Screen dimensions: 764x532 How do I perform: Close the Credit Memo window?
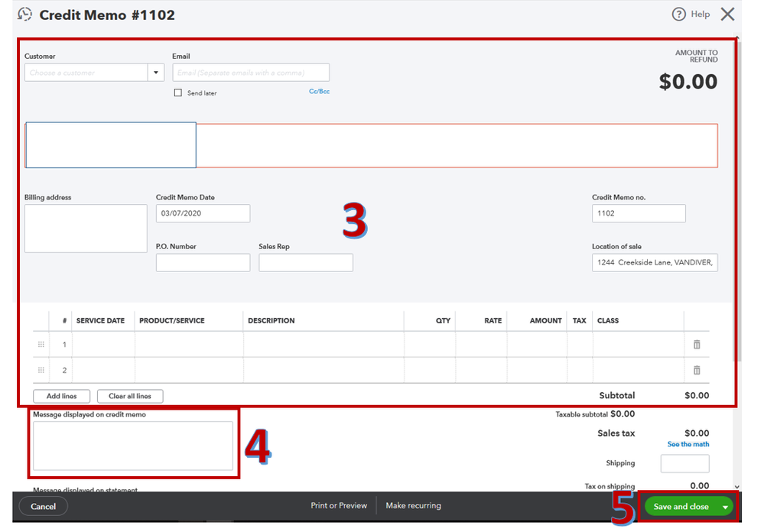pyautogui.click(x=727, y=14)
